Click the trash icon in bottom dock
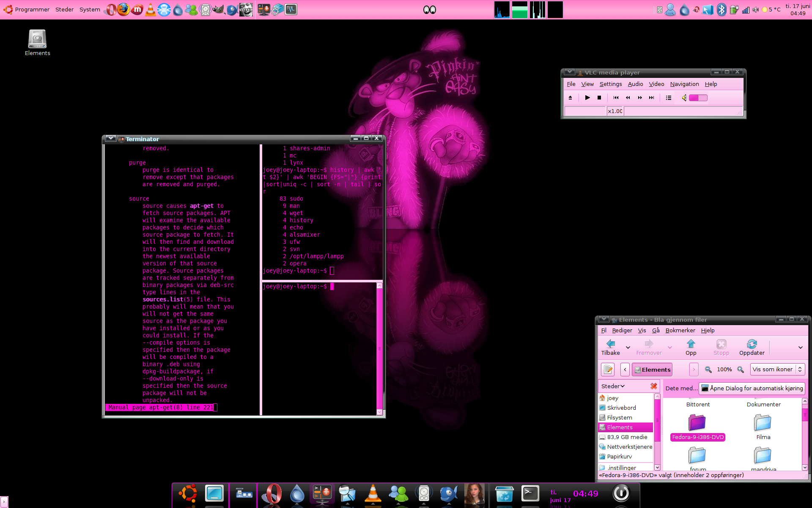Image resolution: width=812 pixels, height=508 pixels. 505,494
